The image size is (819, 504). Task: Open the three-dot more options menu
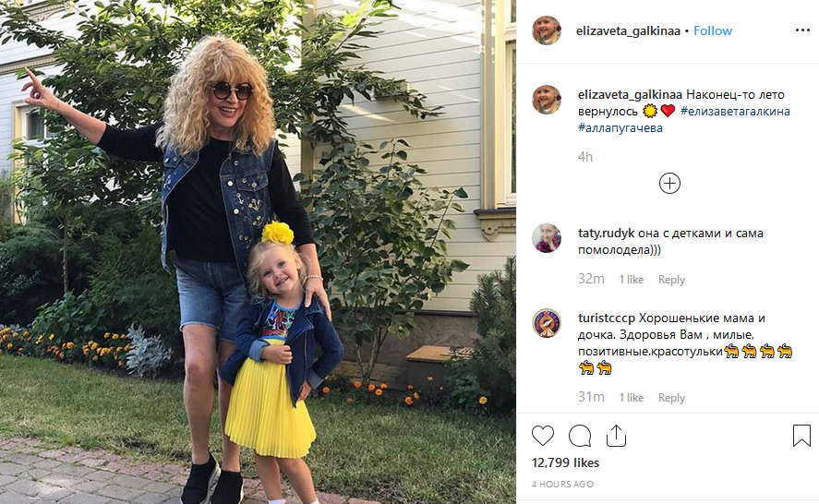(x=802, y=30)
